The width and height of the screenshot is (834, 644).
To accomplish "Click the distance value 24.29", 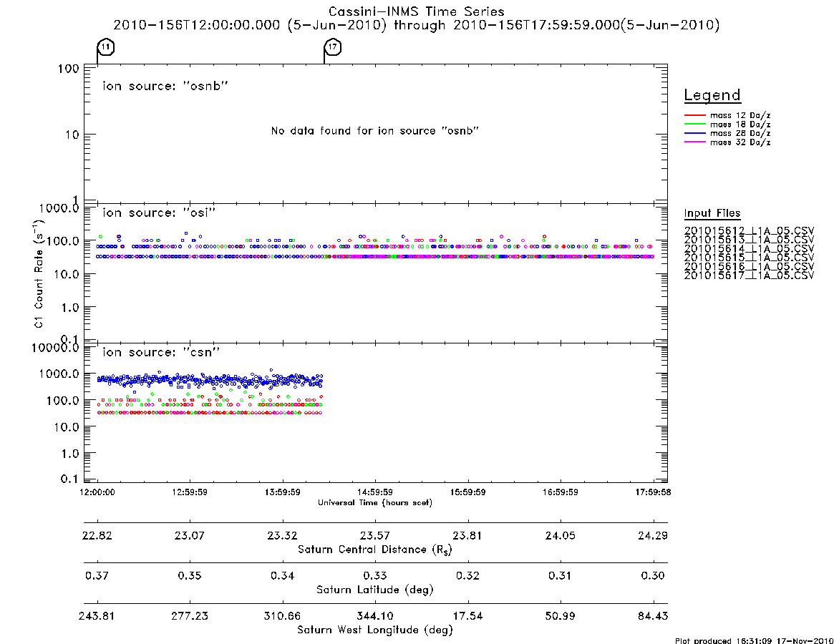I will click(653, 535).
